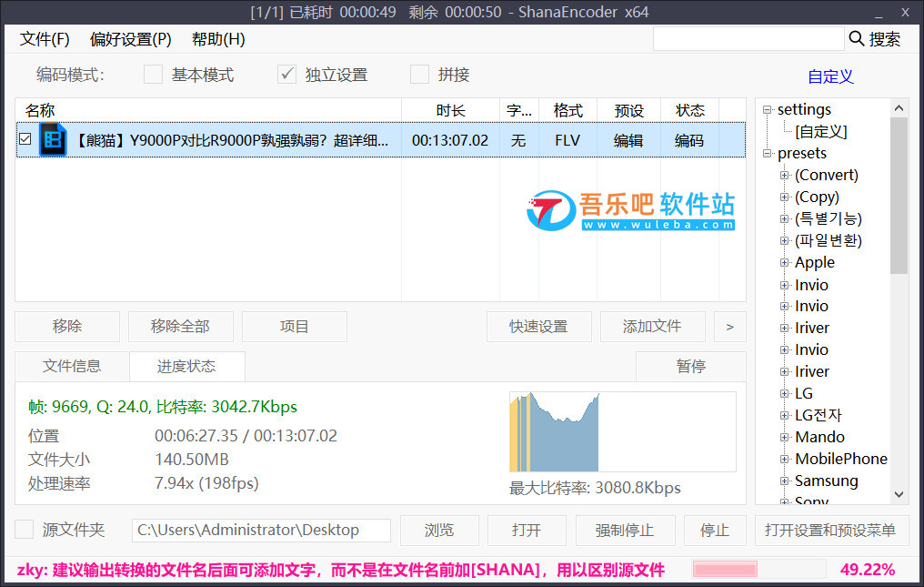Expand the (Convert) preset group
This screenshot has width=924, height=587.
click(x=784, y=176)
